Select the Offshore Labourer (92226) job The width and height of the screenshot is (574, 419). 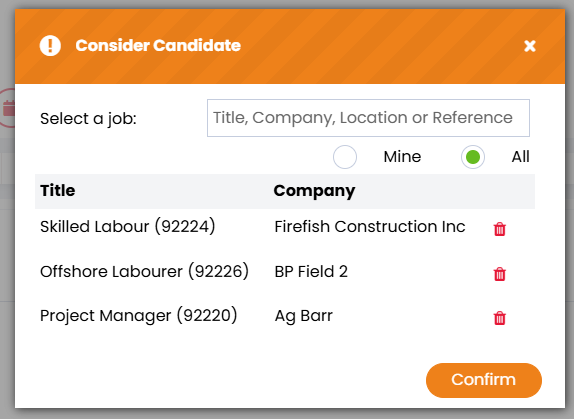[x=144, y=272]
